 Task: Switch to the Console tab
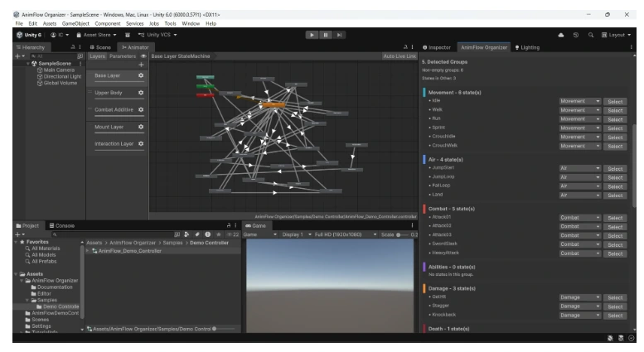(62, 225)
